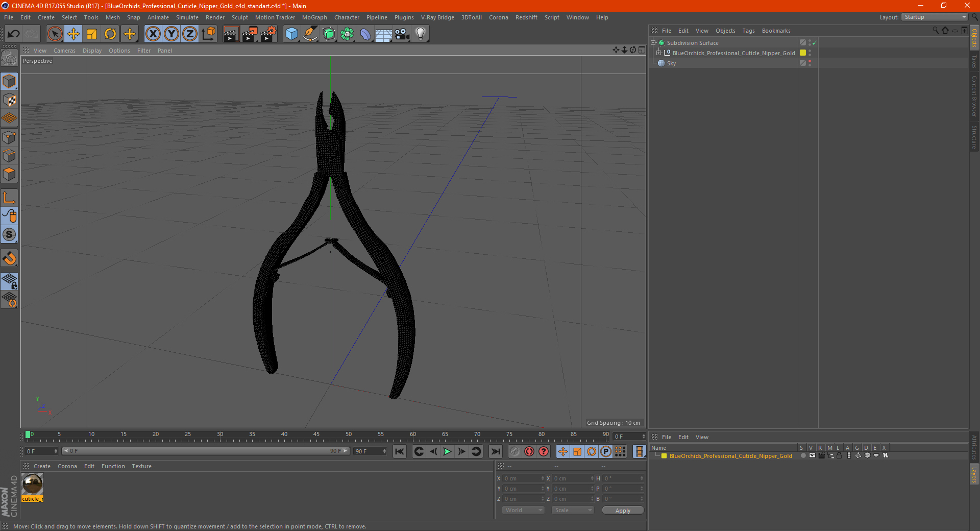Open the Objects vertical tab
The height and width of the screenshot is (531, 980).
coord(974,38)
